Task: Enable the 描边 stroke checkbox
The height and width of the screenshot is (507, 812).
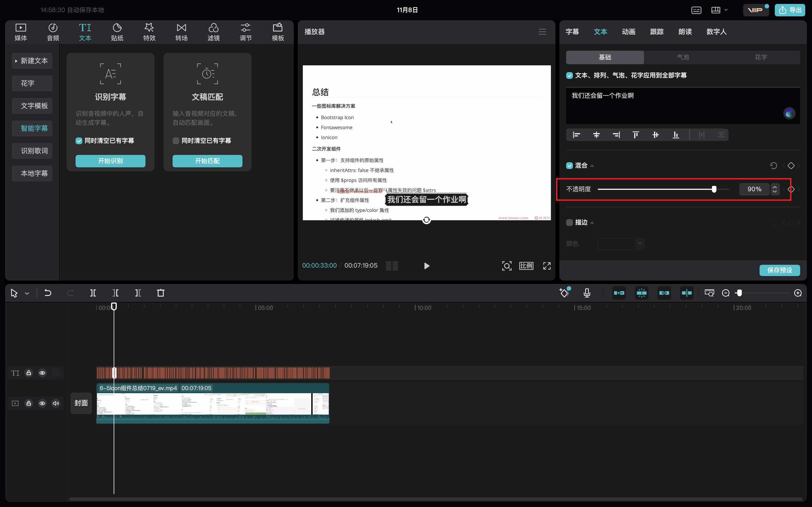Action: coord(570,222)
